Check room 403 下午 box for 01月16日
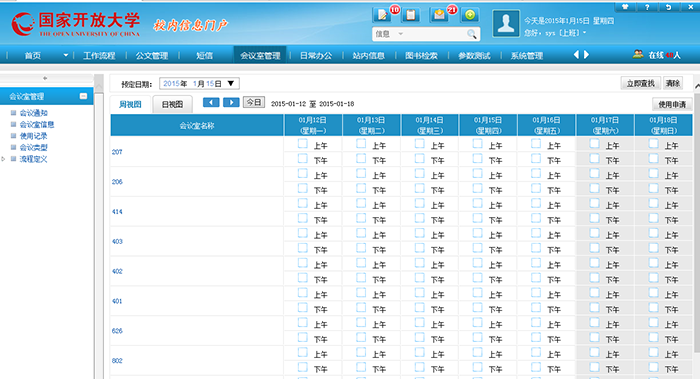 coord(536,248)
